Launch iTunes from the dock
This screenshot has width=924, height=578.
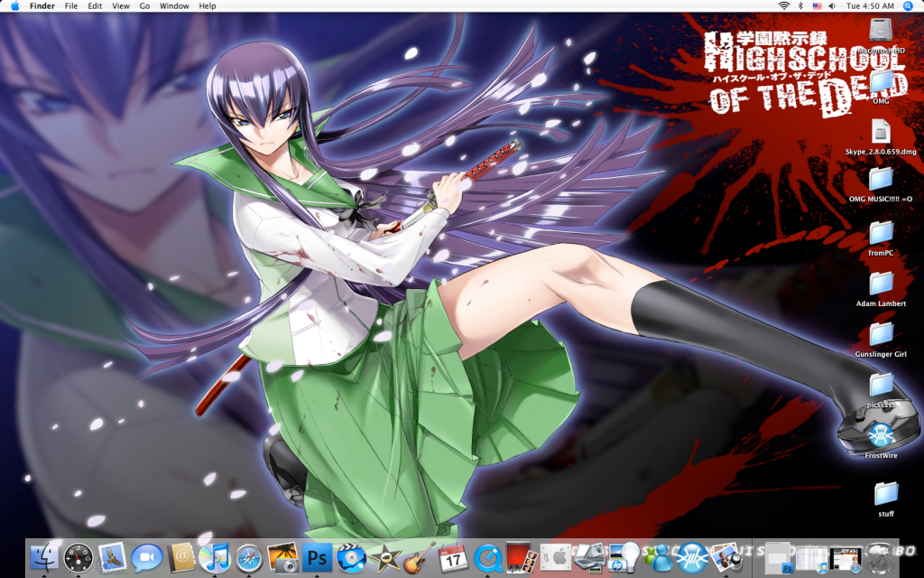pyautogui.click(x=215, y=557)
